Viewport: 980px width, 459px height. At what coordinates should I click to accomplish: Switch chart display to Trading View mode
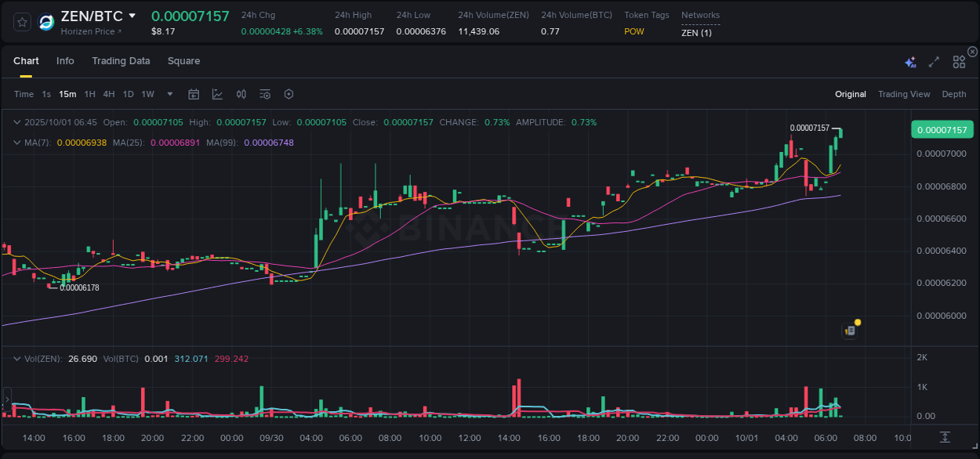click(904, 94)
